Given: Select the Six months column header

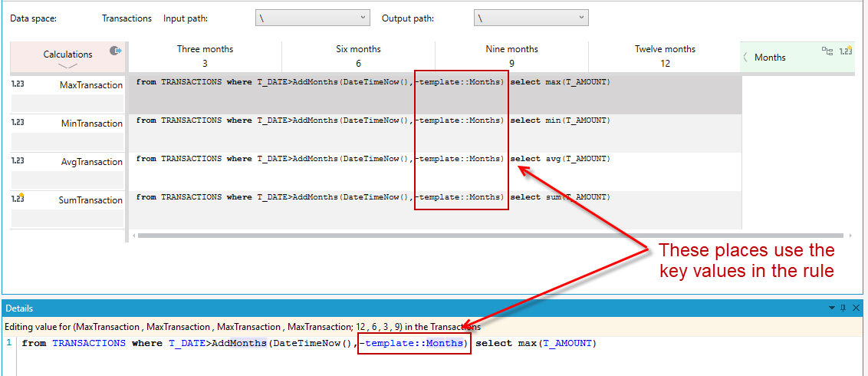Looking at the screenshot, I should [358, 56].
